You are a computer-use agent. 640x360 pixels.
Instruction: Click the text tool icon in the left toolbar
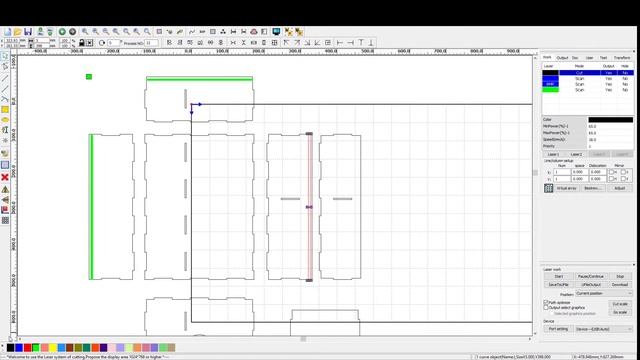(x=5, y=130)
